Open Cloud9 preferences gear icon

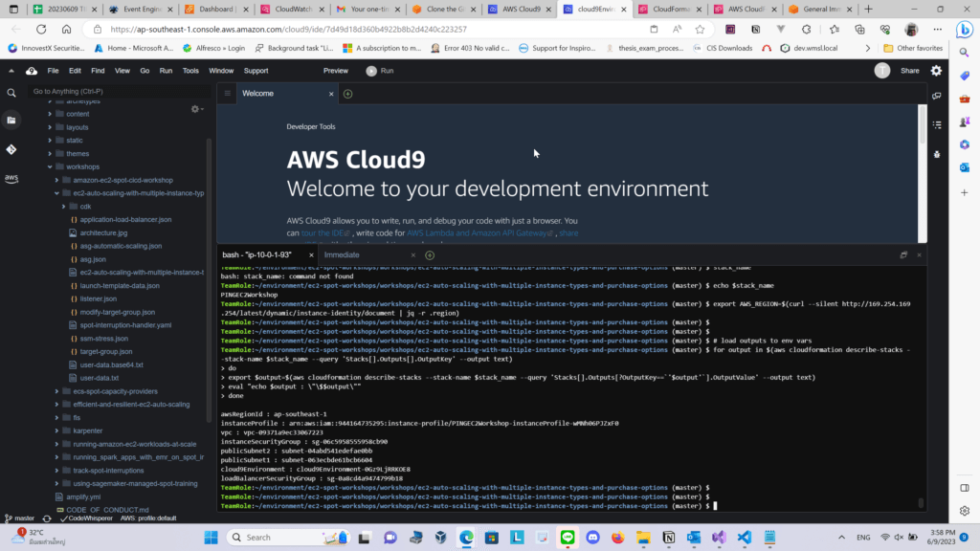pyautogui.click(x=936, y=71)
